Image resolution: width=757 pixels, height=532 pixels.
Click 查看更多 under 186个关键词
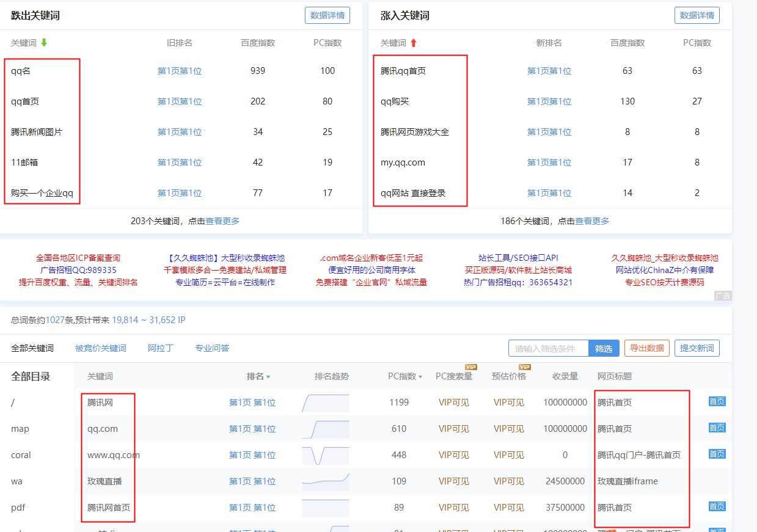(592, 221)
